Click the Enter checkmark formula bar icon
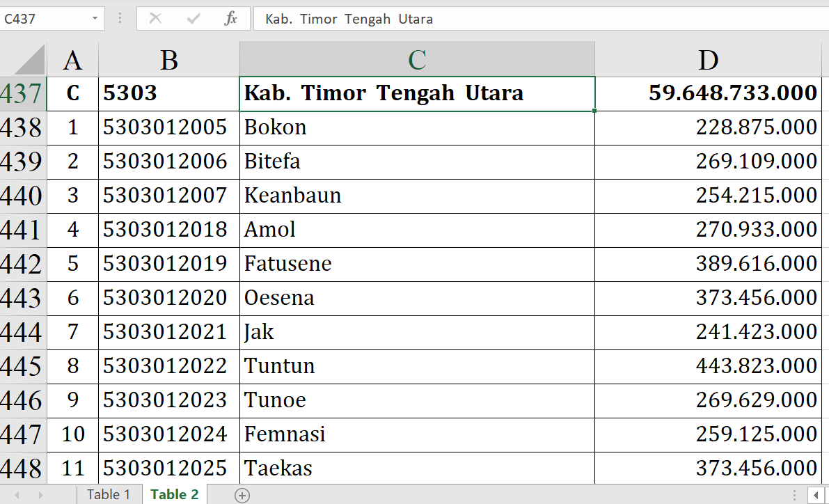 pyautogui.click(x=194, y=19)
